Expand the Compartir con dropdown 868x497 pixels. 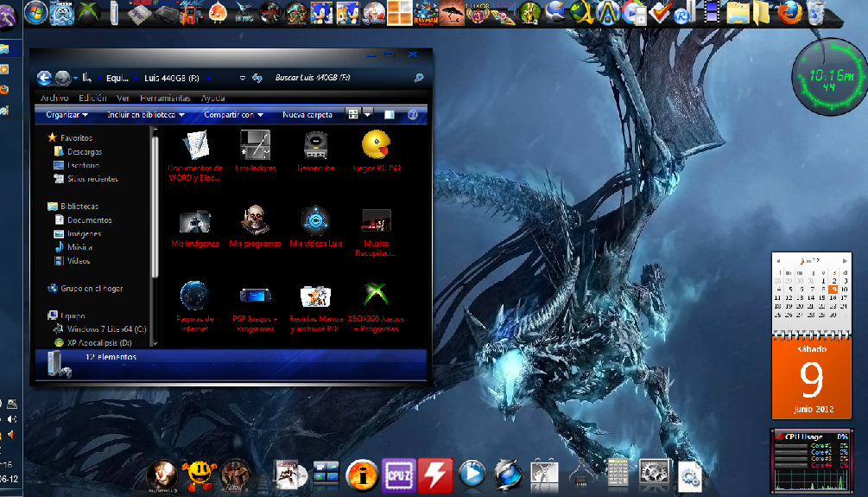coord(233,115)
